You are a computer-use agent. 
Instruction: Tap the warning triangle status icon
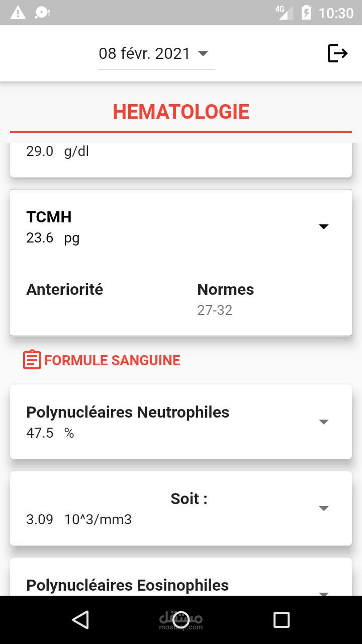18,13
